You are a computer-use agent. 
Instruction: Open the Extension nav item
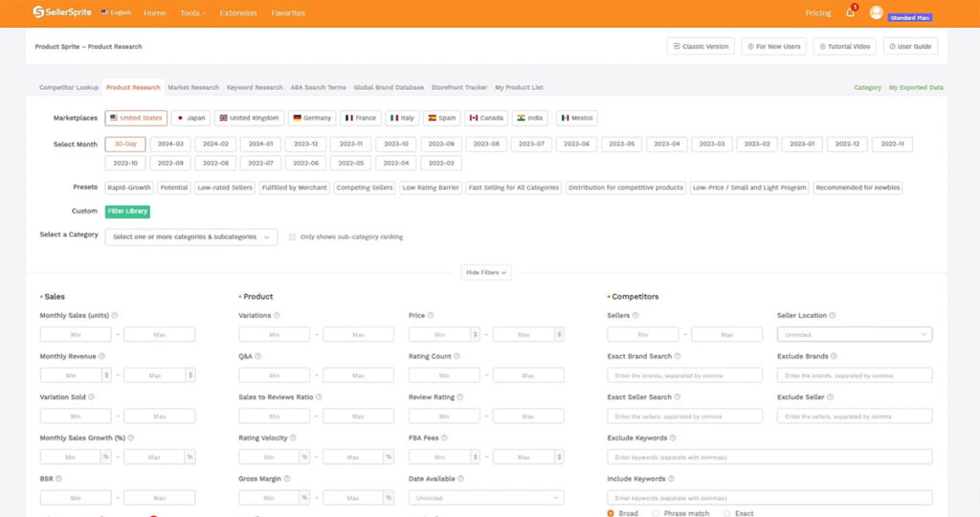tap(238, 13)
